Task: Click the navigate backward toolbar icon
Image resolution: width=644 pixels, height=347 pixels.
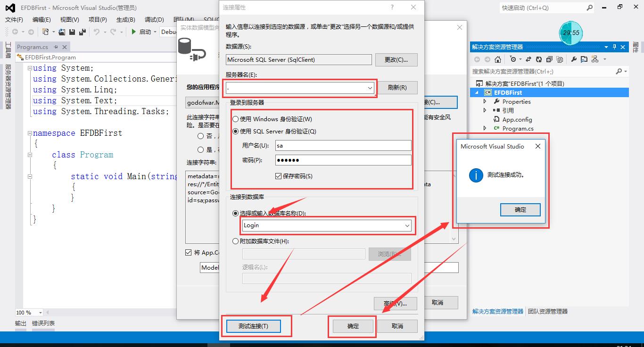Action: [15, 32]
